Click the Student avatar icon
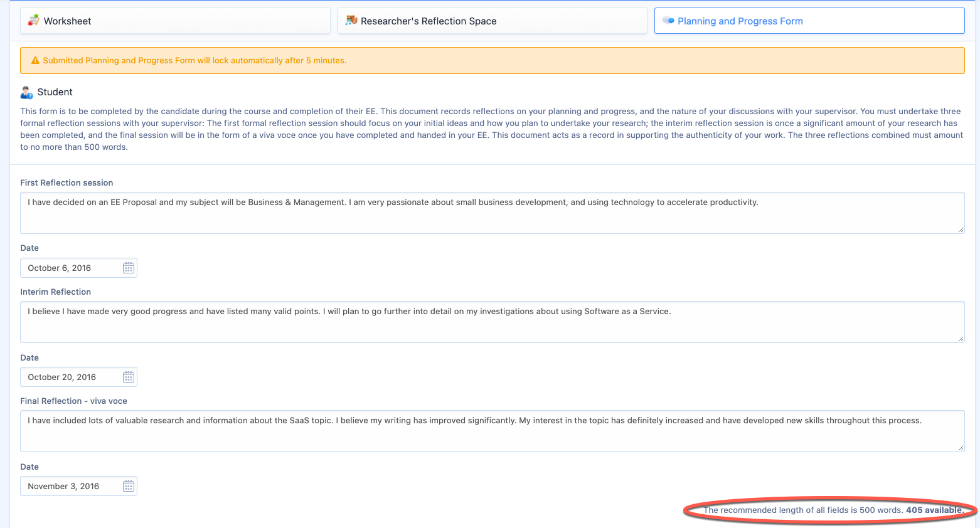 [x=26, y=92]
